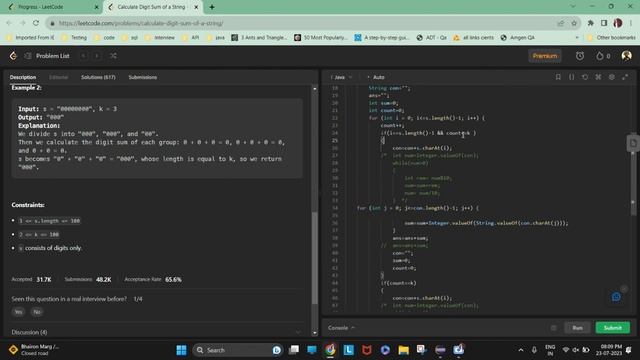Open the 50 Most Popularly bookmark
Image resolution: width=640 pixels, height=360 pixels.
pos(321,38)
